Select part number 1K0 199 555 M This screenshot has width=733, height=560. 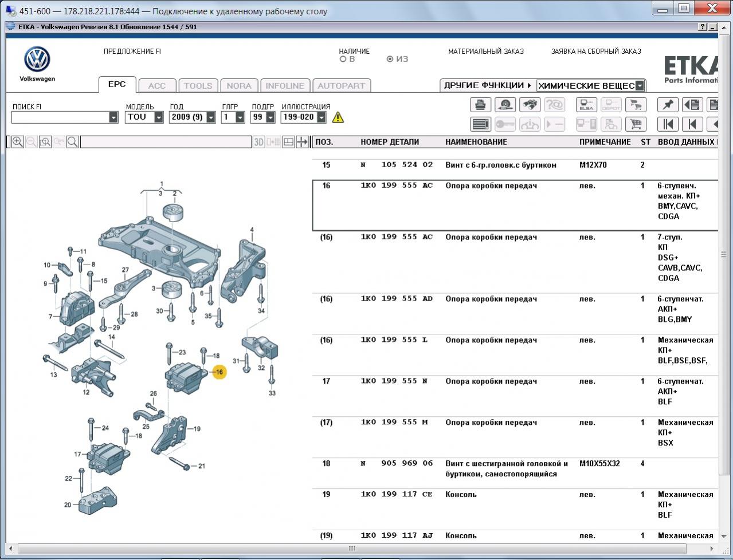pos(394,423)
